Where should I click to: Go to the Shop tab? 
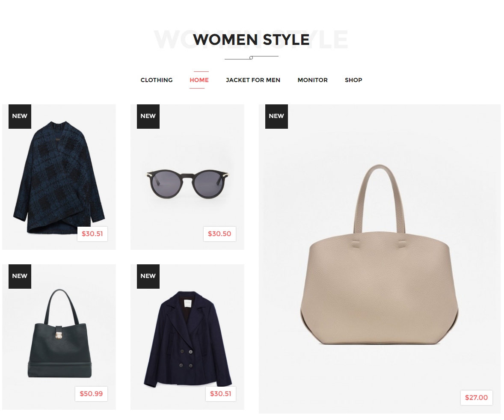353,80
